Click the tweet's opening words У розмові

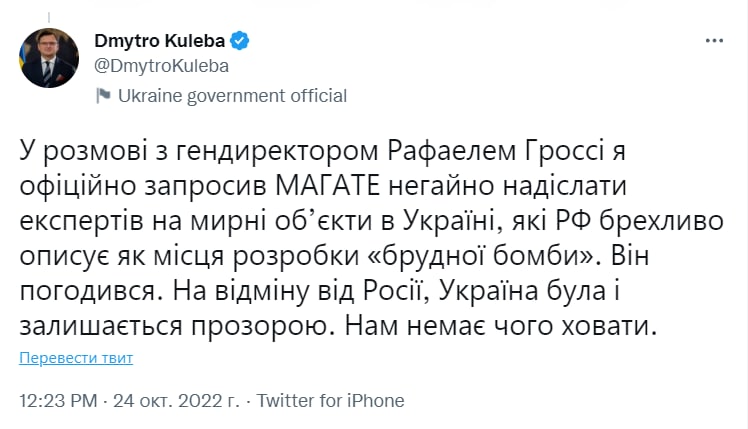click(x=78, y=152)
